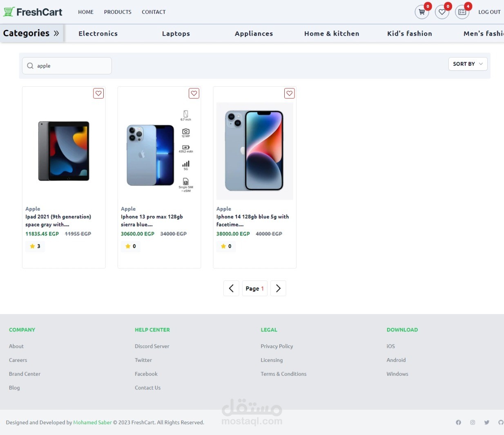The width and height of the screenshot is (504, 435).
Task: Click Mohamed Saber developer link
Action: point(92,422)
